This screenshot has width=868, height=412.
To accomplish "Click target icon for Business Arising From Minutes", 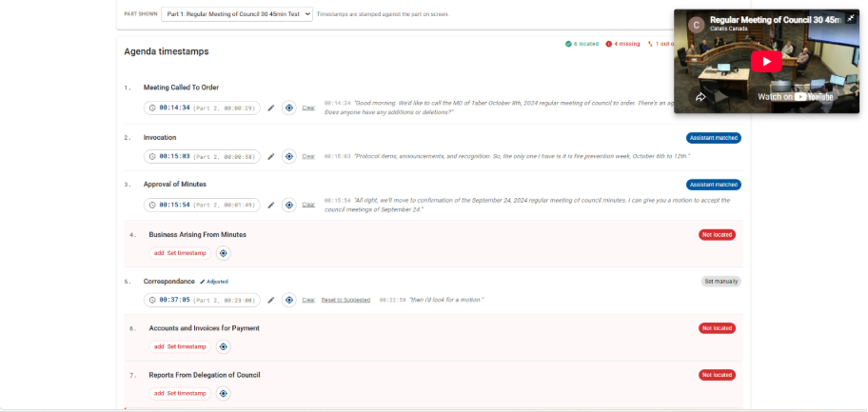I will pos(223,253).
